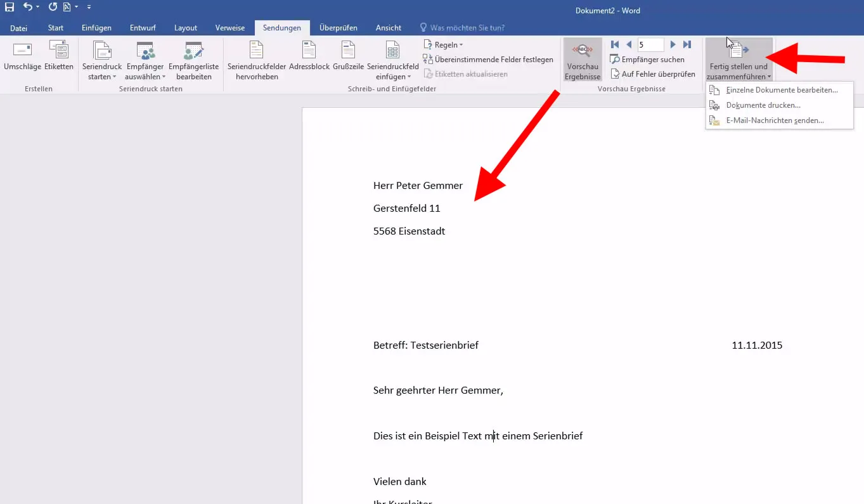Click the address line 'Herr Peter Gemmer'
This screenshot has width=864, height=504.
pos(418,186)
